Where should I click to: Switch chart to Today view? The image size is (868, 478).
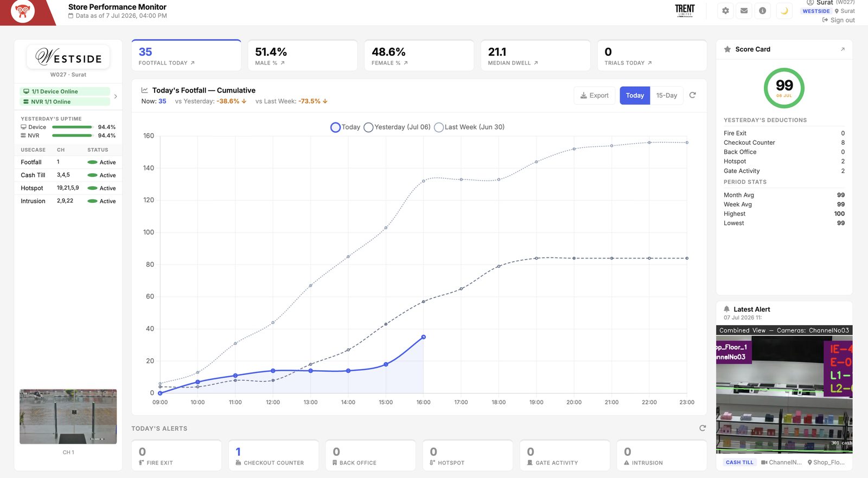635,95
